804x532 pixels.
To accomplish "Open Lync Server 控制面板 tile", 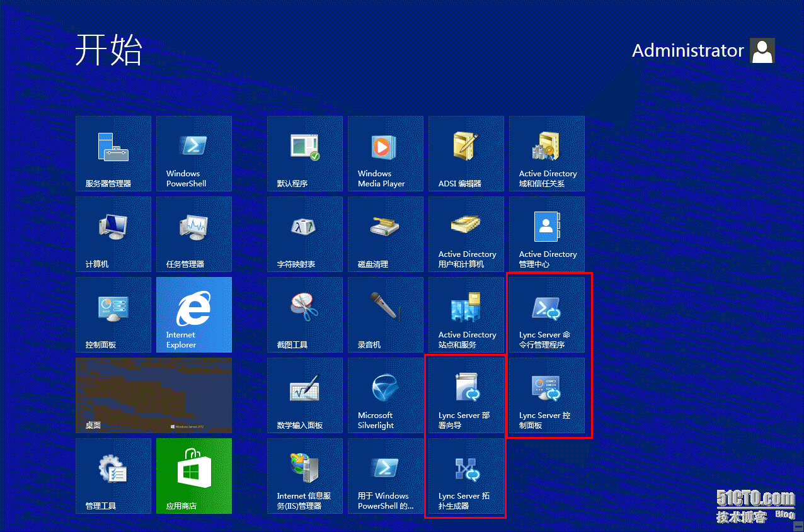I will coord(547,395).
